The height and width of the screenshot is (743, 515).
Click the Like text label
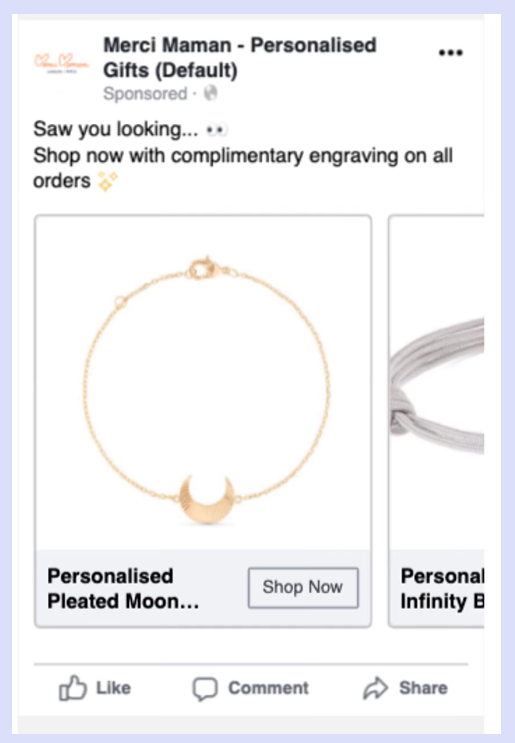113,688
